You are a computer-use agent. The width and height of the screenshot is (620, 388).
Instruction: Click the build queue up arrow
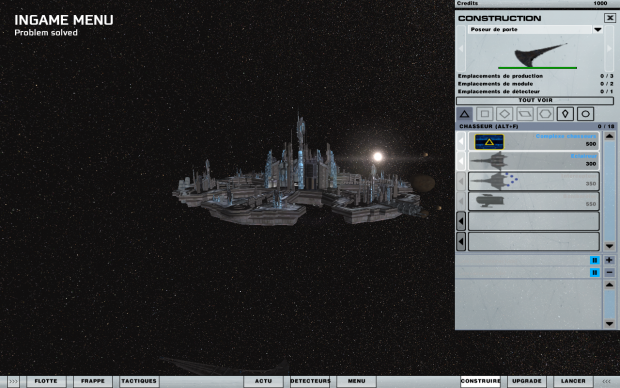tap(609, 285)
